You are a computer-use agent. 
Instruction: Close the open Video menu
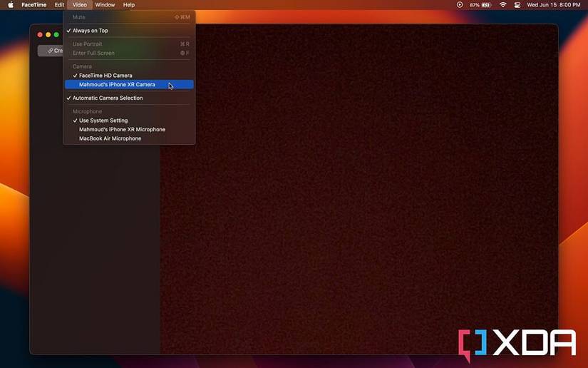click(x=80, y=5)
